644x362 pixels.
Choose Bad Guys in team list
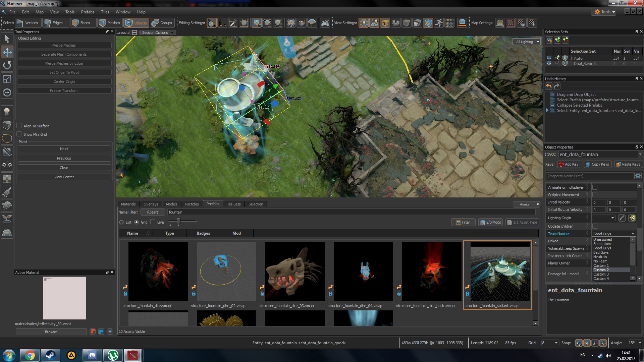(601, 252)
